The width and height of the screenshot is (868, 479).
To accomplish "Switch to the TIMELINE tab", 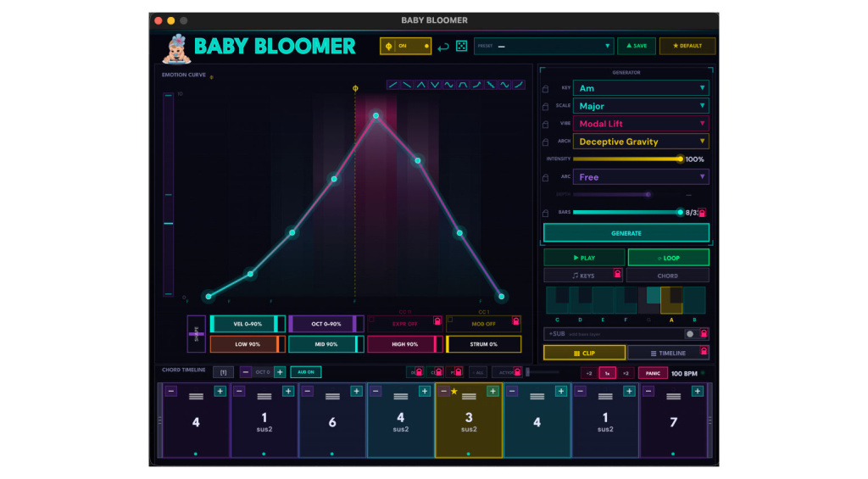I will [x=668, y=353].
